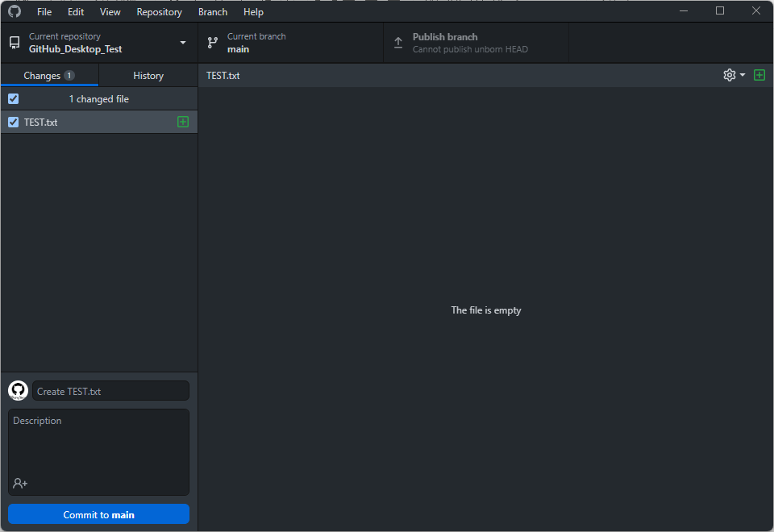Uncheck the TEST.txt file checkbox

14,122
